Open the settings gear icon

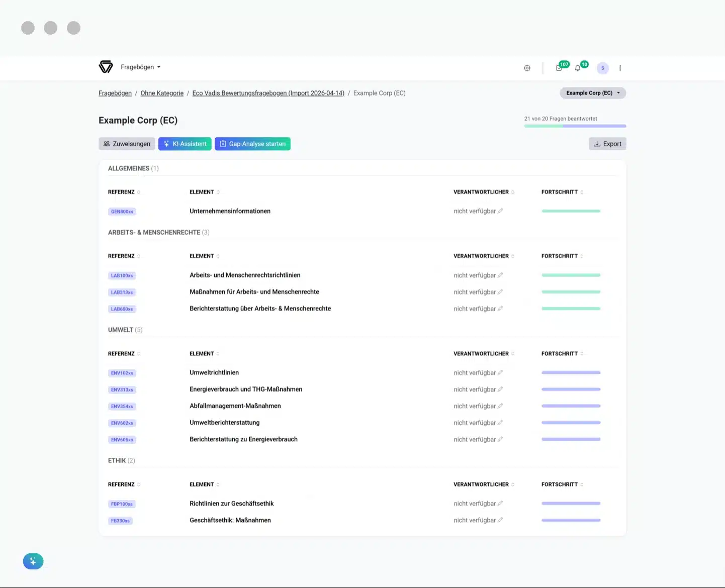527,68
